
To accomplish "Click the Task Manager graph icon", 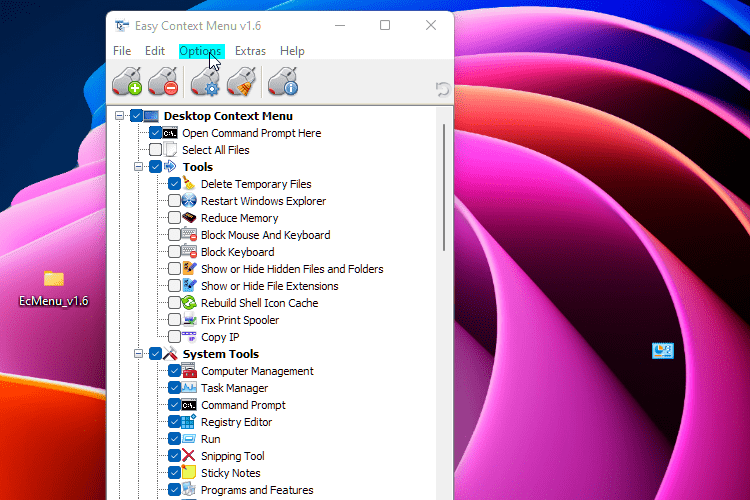I will (189, 388).
